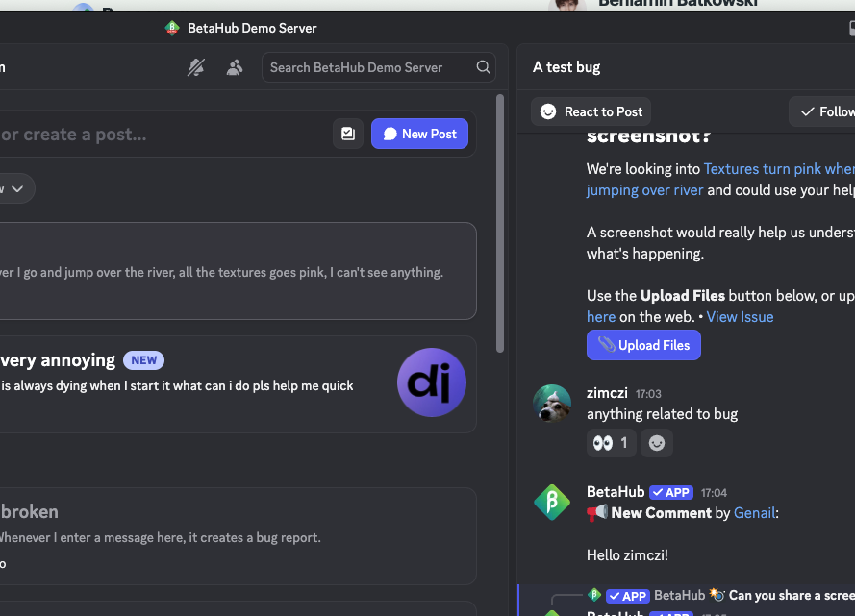Click zimczi's dog avatar
This screenshot has height=616, width=855.
tap(552, 404)
